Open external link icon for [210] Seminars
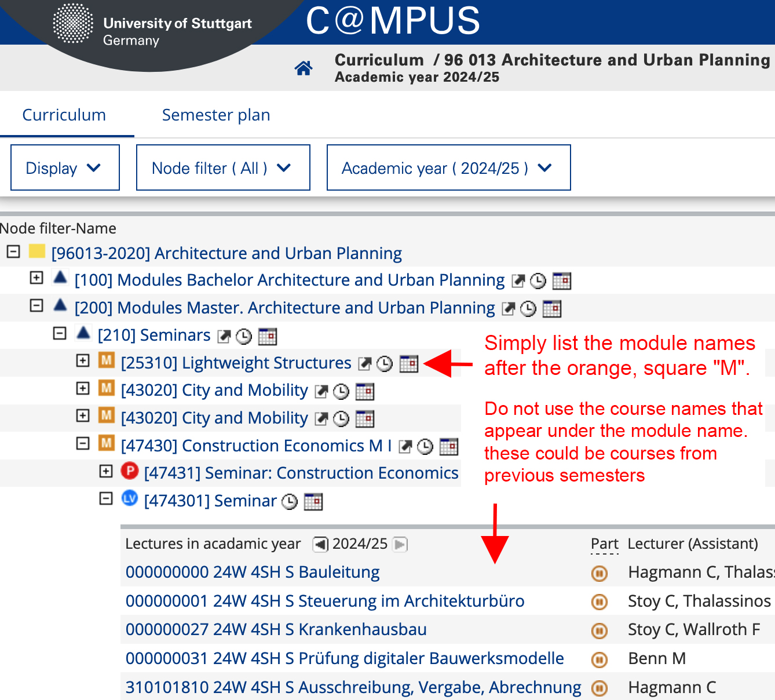Viewport: 775px width, 700px height. point(224,337)
